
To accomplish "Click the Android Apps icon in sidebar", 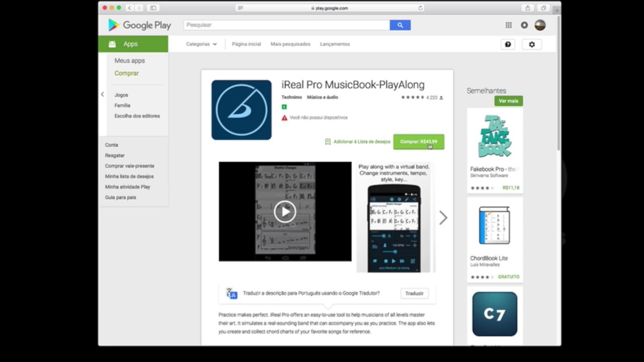I will [x=112, y=44].
